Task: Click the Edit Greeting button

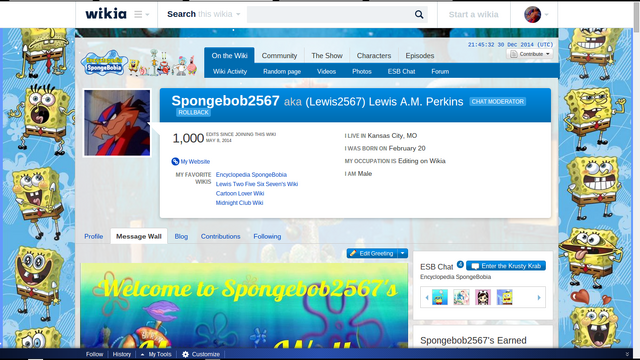Action: click(372, 253)
